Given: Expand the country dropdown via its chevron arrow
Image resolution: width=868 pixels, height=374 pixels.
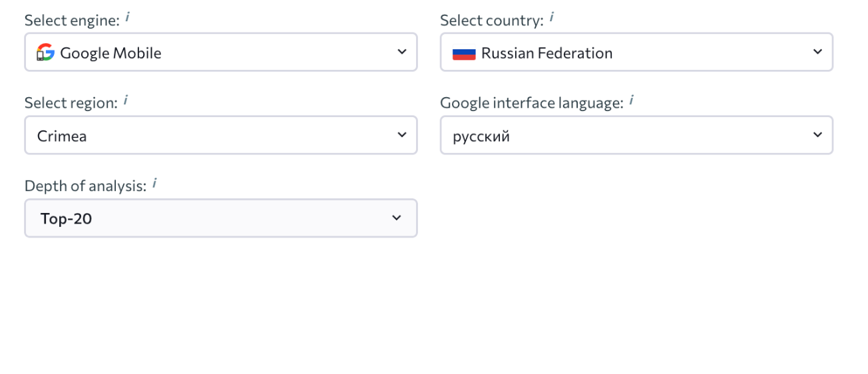Looking at the screenshot, I should (x=817, y=52).
